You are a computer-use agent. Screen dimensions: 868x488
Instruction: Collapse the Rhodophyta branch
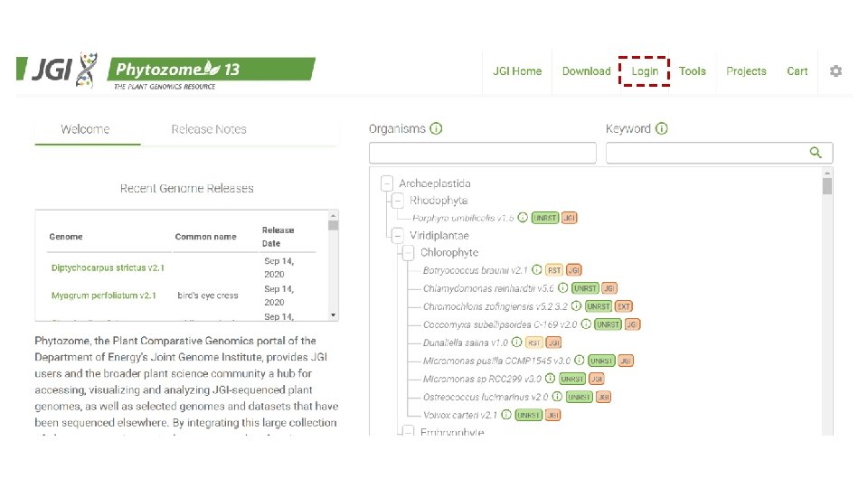(398, 201)
